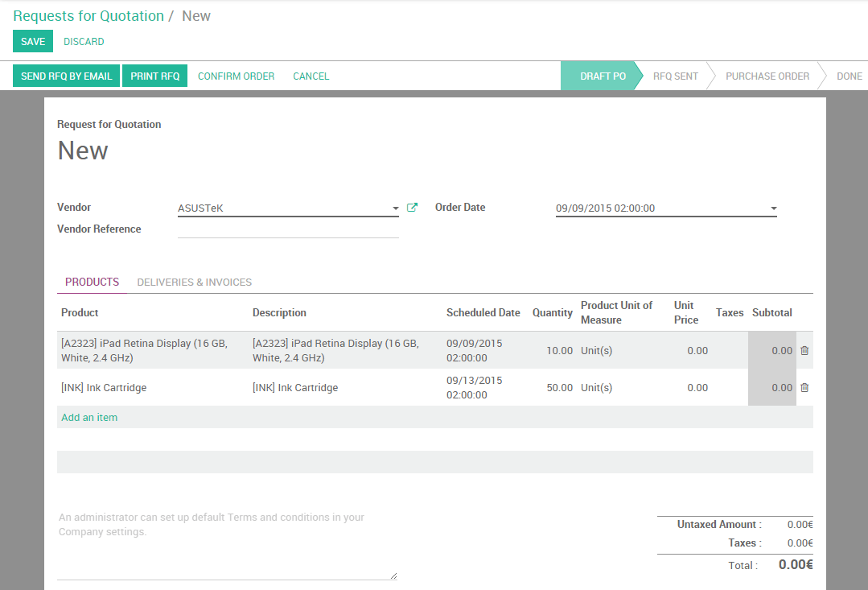Return to Requests for Quotation list via breadcrumb
Image resolution: width=868 pixels, height=590 pixels.
point(88,15)
